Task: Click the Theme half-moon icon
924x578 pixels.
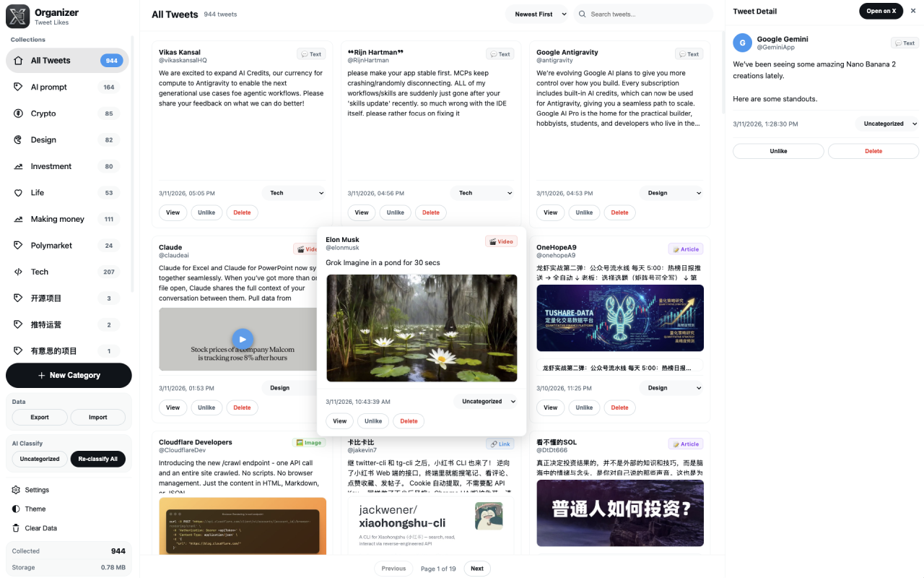Action: click(x=16, y=509)
